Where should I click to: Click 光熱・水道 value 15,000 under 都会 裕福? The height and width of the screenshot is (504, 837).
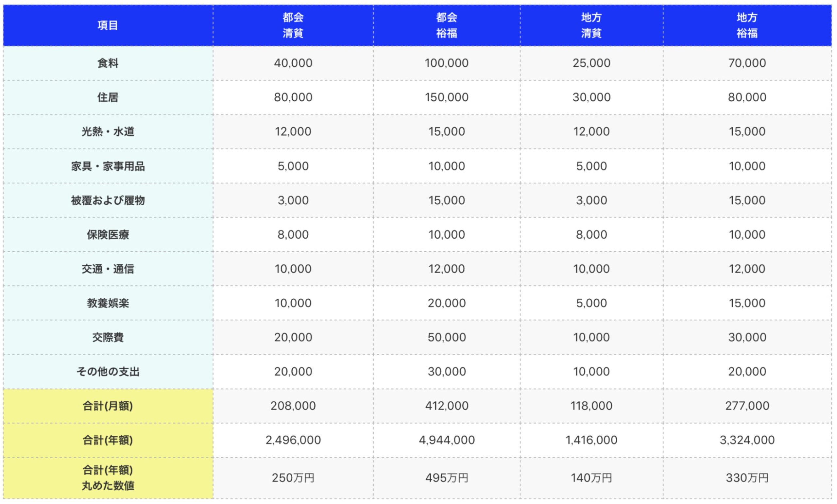click(x=447, y=131)
